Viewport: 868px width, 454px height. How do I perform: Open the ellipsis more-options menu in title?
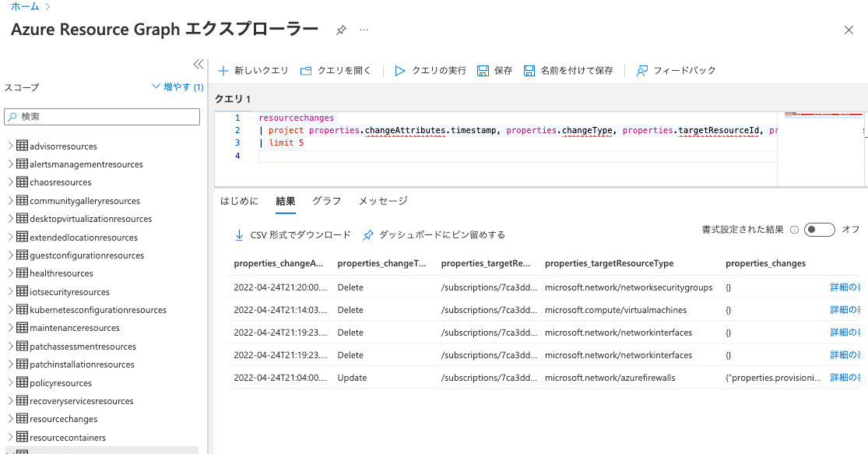(364, 30)
